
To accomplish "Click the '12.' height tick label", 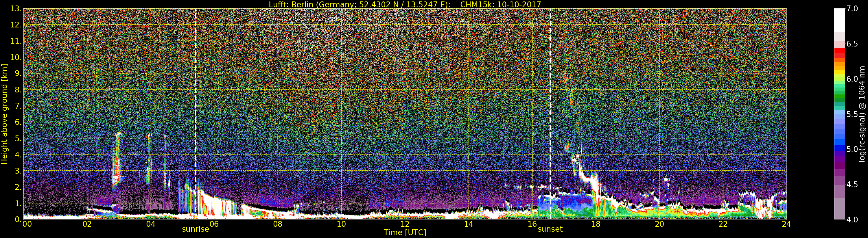I will pos(16,25).
